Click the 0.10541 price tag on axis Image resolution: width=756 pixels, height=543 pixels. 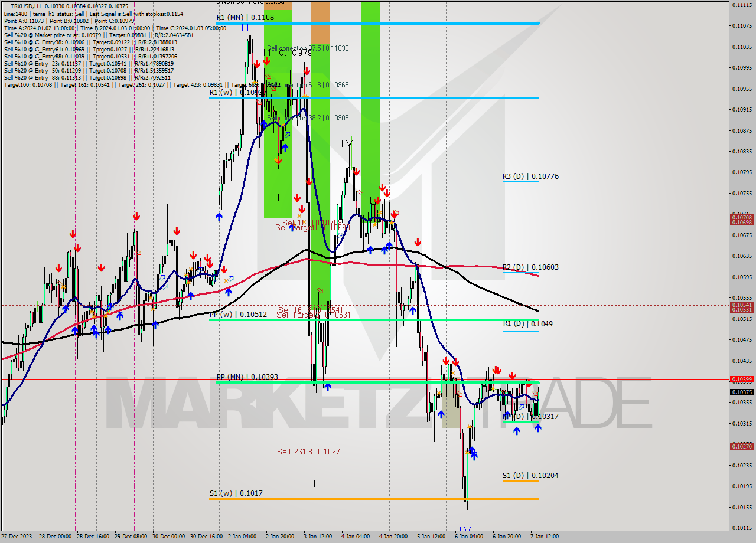click(x=741, y=305)
